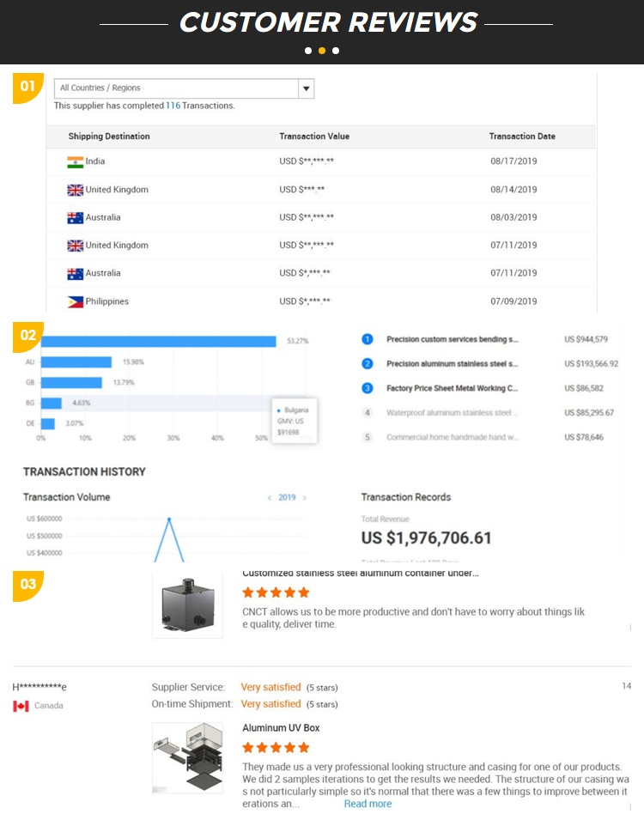Go to next year after 2019

point(305,498)
